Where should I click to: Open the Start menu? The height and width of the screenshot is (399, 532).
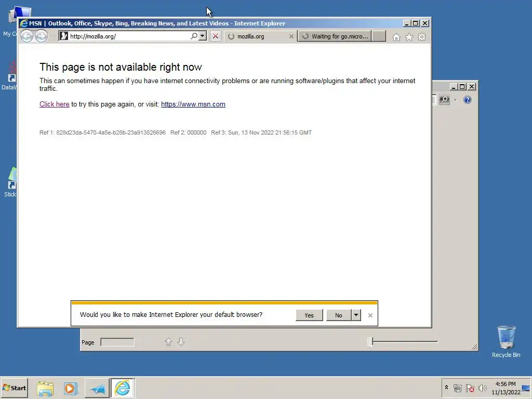tap(14, 388)
